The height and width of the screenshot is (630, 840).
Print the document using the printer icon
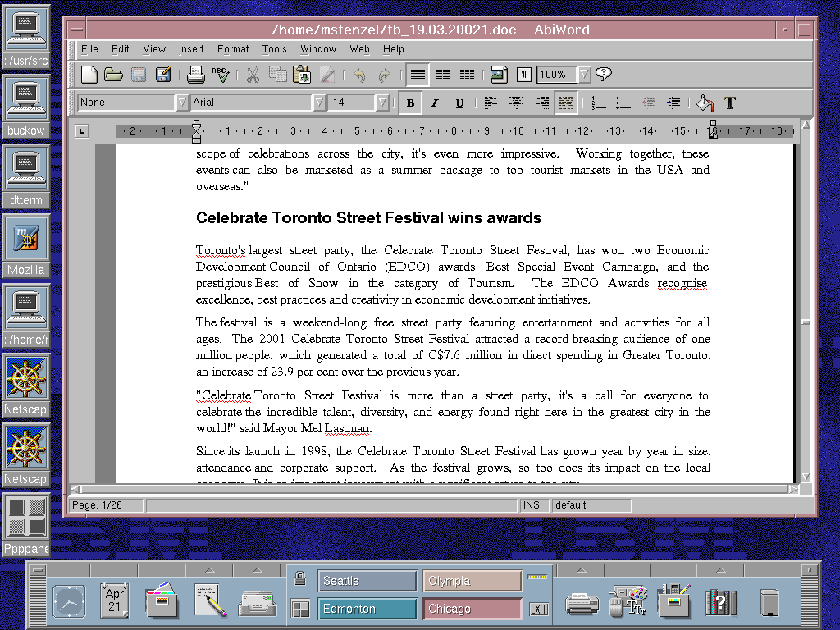pyautogui.click(x=195, y=75)
